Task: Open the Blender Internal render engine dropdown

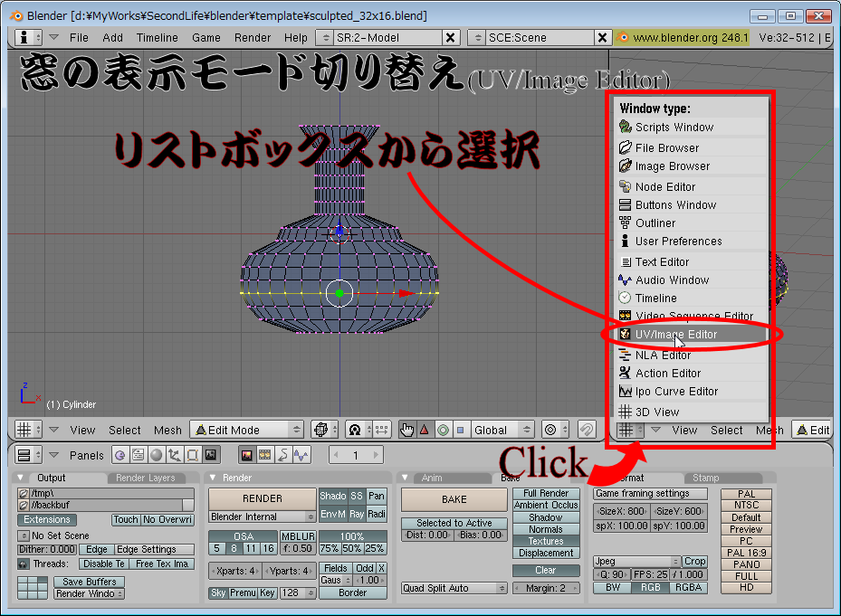Action: tap(263, 516)
